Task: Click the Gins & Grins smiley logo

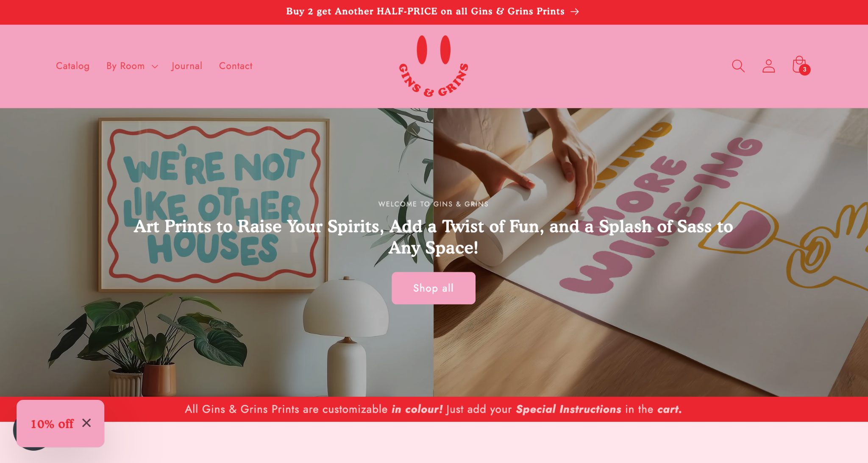Action: (x=434, y=66)
